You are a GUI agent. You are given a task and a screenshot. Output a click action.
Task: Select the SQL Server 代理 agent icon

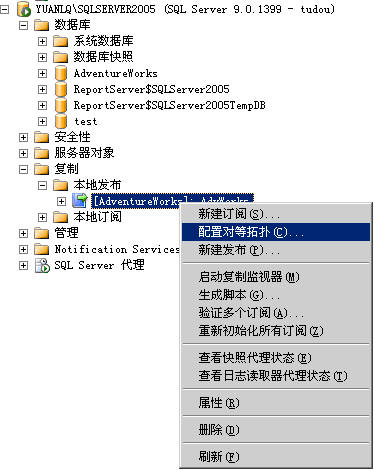(42, 266)
